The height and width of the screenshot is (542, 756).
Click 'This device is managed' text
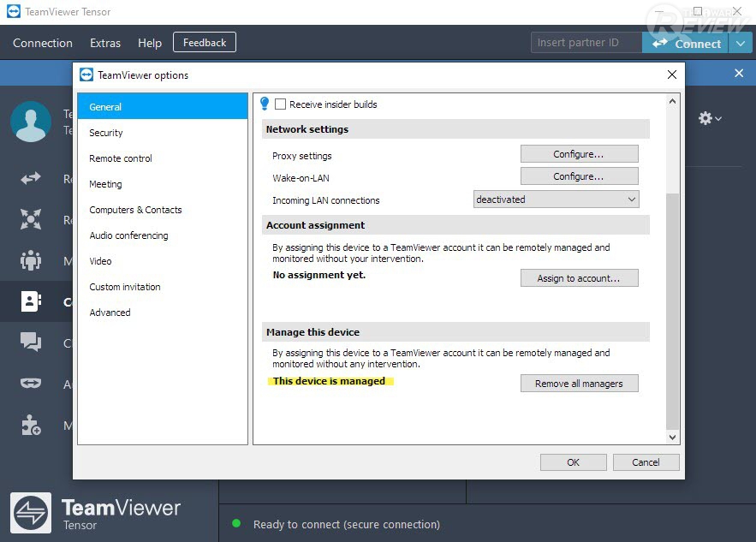[x=330, y=381]
